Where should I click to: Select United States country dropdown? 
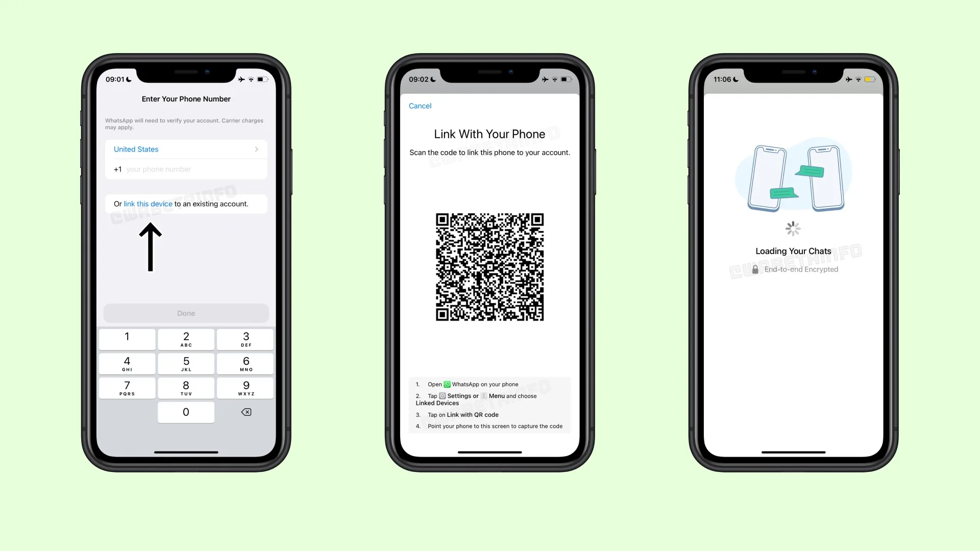pos(185,148)
